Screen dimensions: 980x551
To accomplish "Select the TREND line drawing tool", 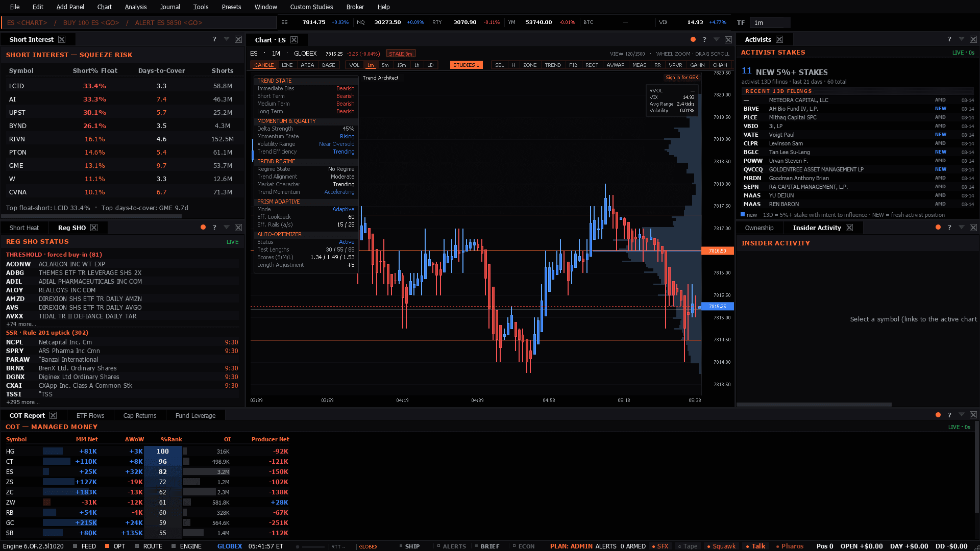I will pos(553,65).
